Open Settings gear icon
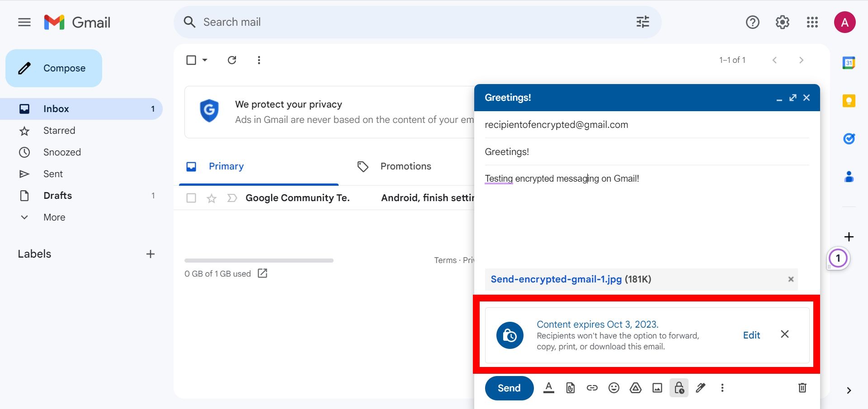 [x=782, y=22]
